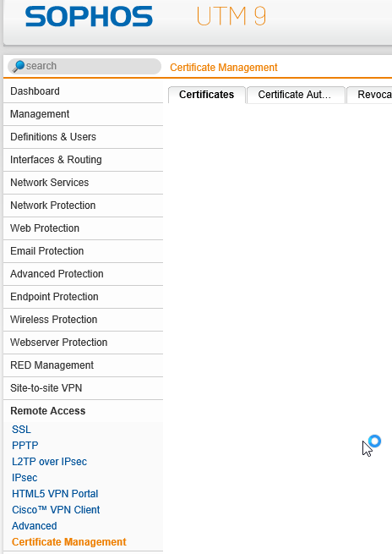Open Email Protection section
This screenshot has height=554, width=392.
pyautogui.click(x=84, y=251)
